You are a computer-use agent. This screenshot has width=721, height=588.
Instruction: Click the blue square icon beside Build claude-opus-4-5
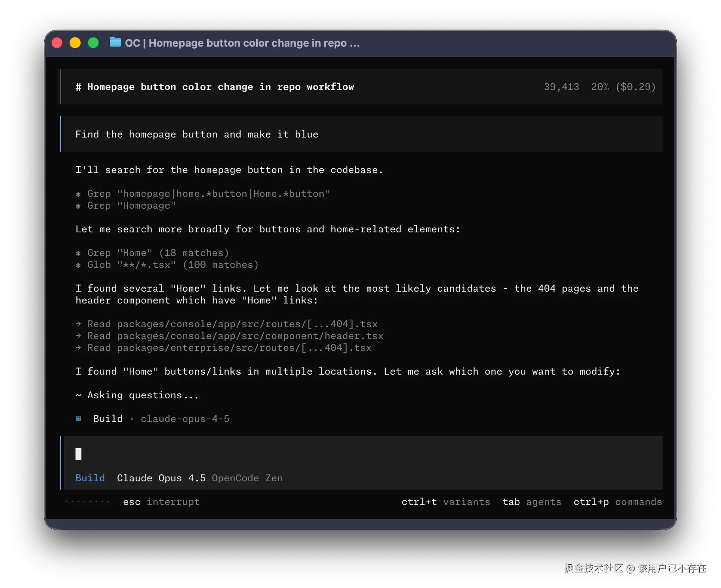tap(79, 418)
